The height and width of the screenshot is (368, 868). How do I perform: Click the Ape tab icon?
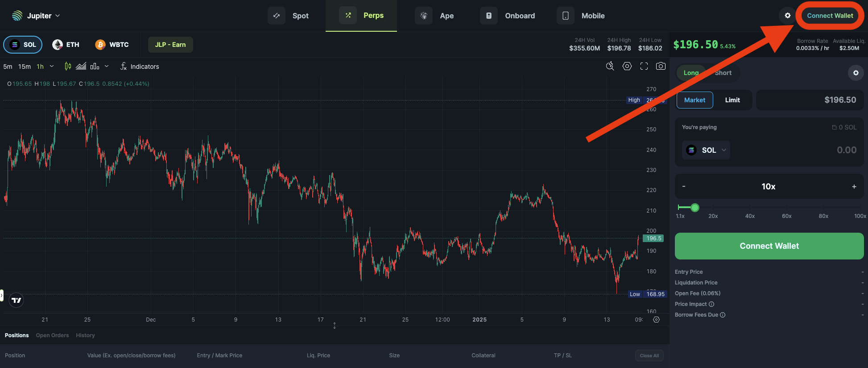[x=424, y=16]
